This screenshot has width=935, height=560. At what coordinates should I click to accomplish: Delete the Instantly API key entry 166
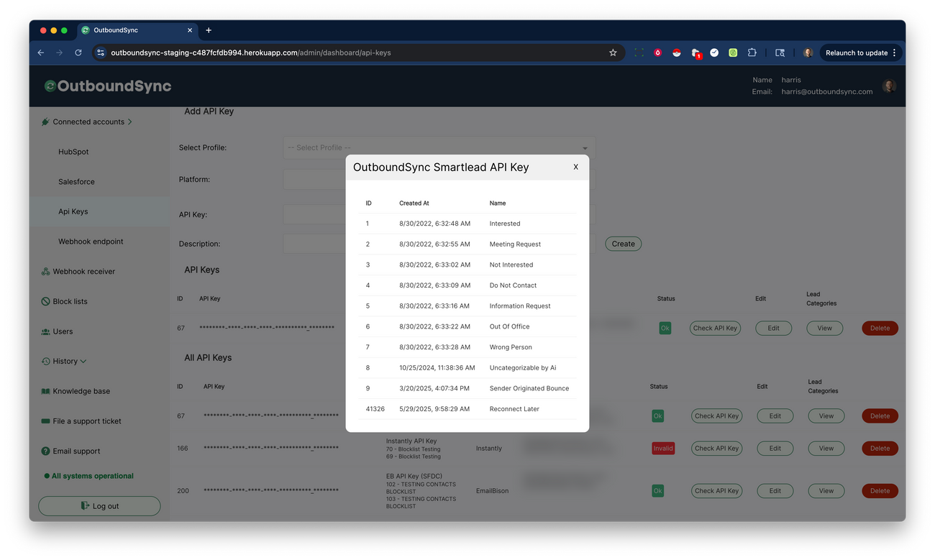tap(879, 448)
